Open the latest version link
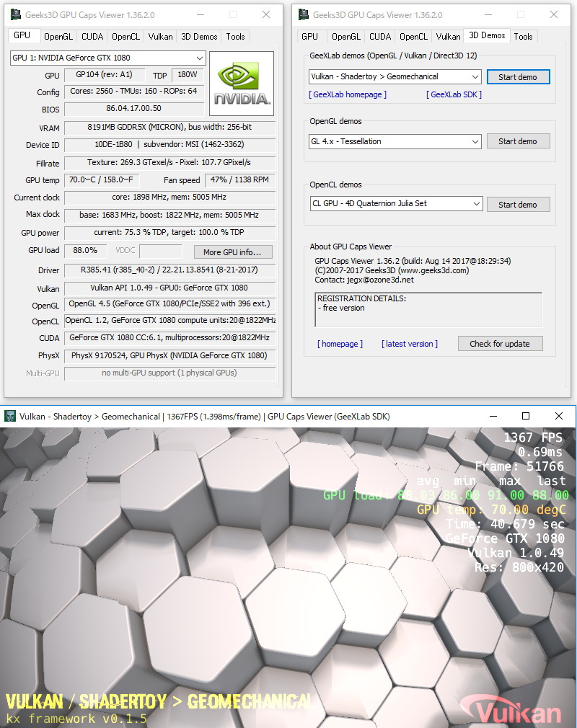 click(409, 344)
